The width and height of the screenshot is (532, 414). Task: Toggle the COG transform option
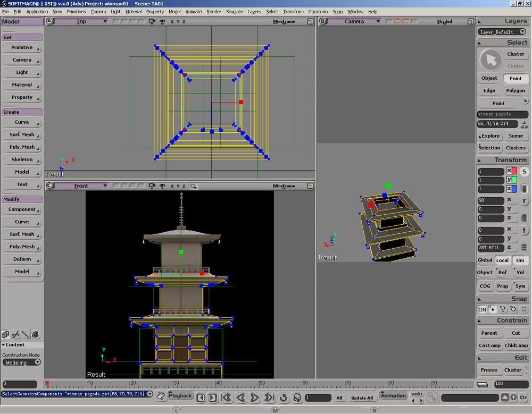coord(485,286)
